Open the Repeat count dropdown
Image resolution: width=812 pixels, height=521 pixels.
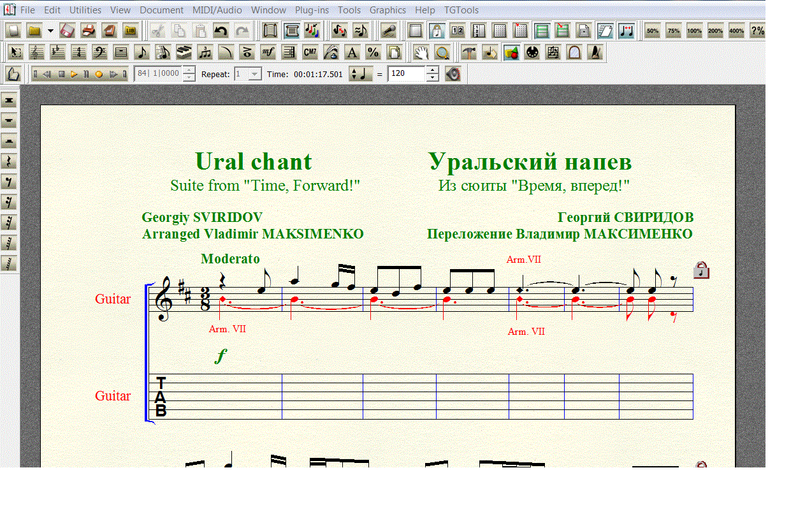[x=255, y=74]
